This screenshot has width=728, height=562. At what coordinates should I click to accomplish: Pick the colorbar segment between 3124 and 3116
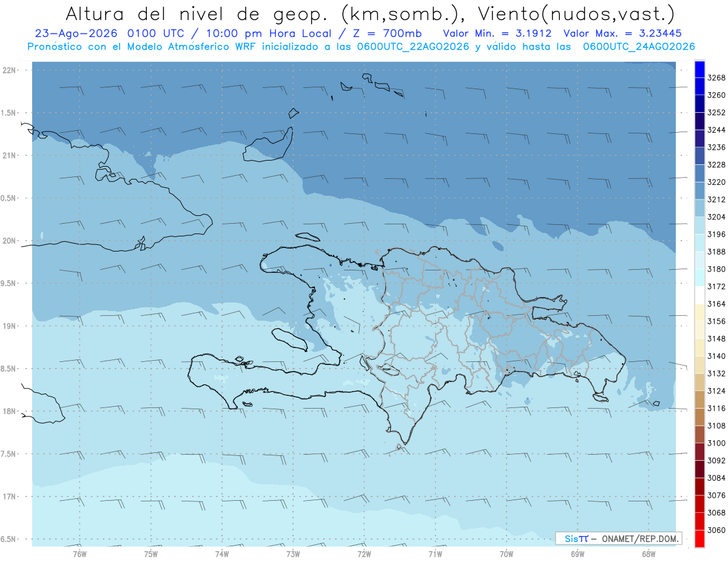699,400
